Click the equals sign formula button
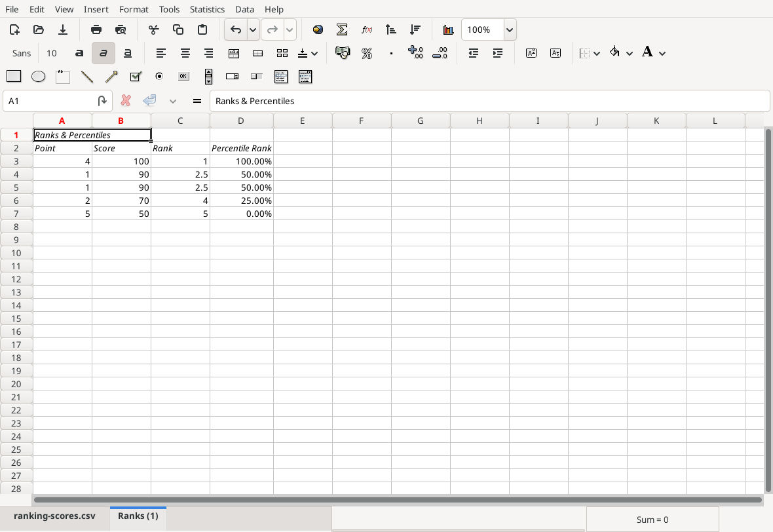The height and width of the screenshot is (532, 773). point(197,101)
